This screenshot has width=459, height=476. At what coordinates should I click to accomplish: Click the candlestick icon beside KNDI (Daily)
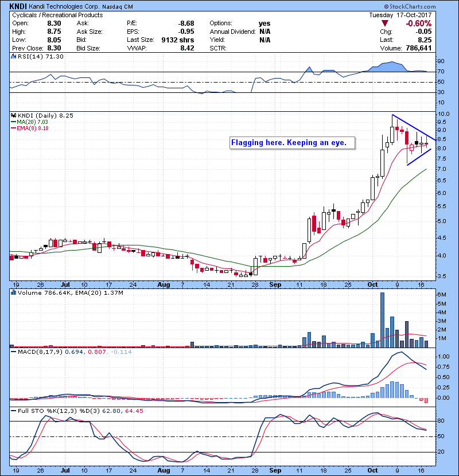[x=13, y=115]
